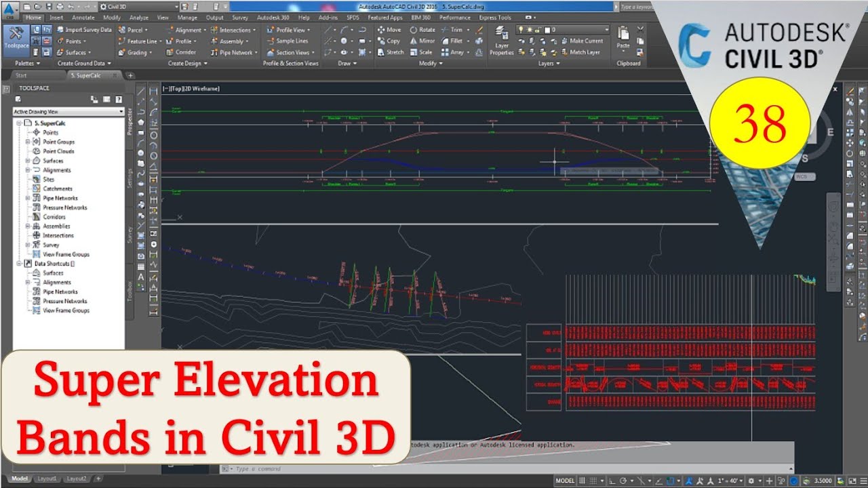
Task: Open the Express Tools ribbon tab
Action: 495,18
